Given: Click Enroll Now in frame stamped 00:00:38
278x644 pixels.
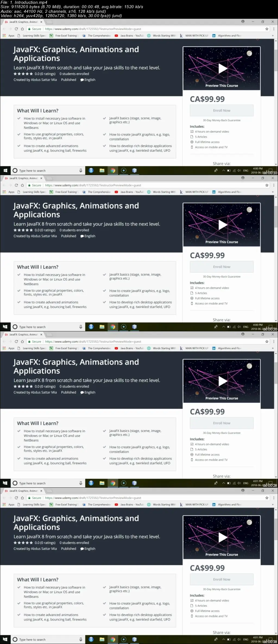Looking at the screenshot, I should click(x=222, y=580).
